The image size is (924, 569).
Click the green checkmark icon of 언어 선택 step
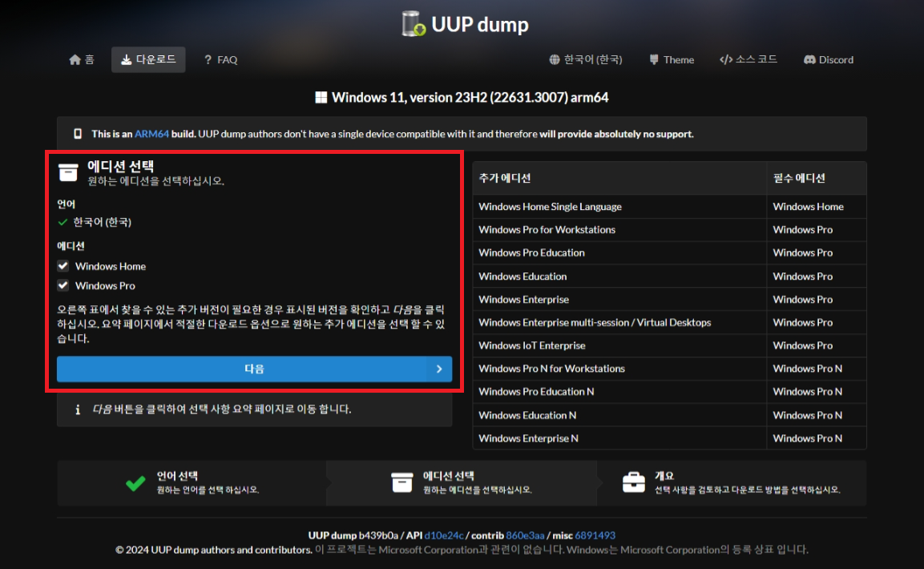click(135, 483)
